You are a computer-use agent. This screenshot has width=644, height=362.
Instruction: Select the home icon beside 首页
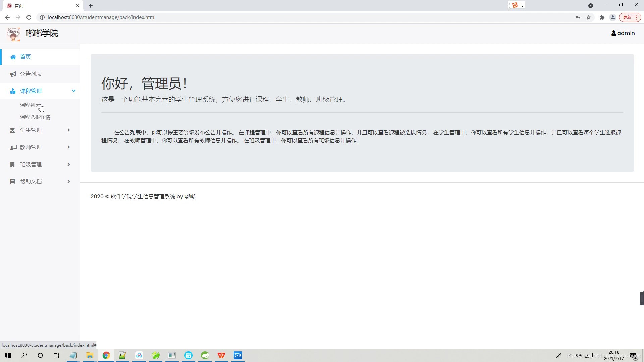13,57
